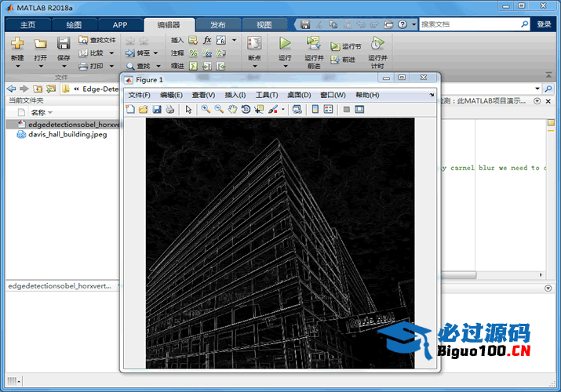This screenshot has width=561, height=392.
Task: Click the Print Figure icon
Action: pyautogui.click(x=170, y=109)
